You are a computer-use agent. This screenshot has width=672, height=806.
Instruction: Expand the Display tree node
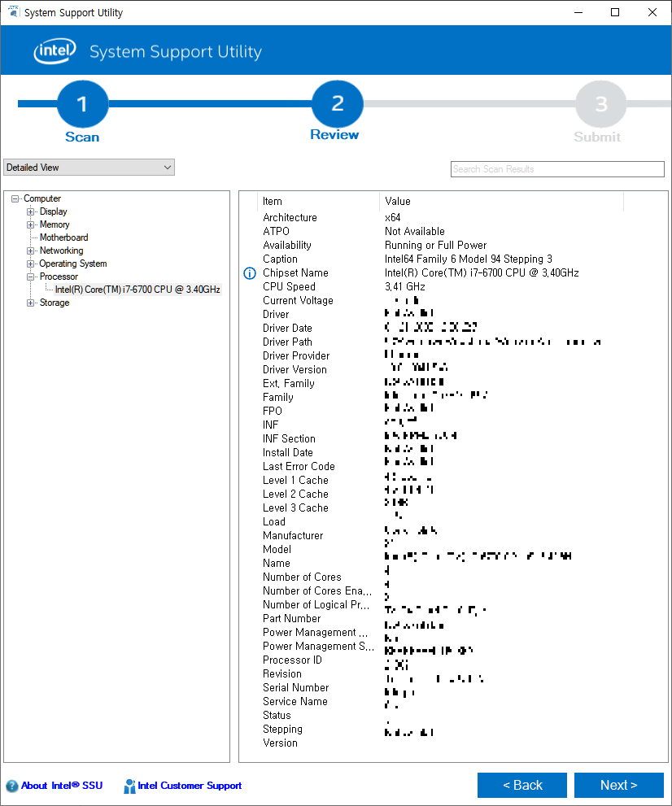30,211
